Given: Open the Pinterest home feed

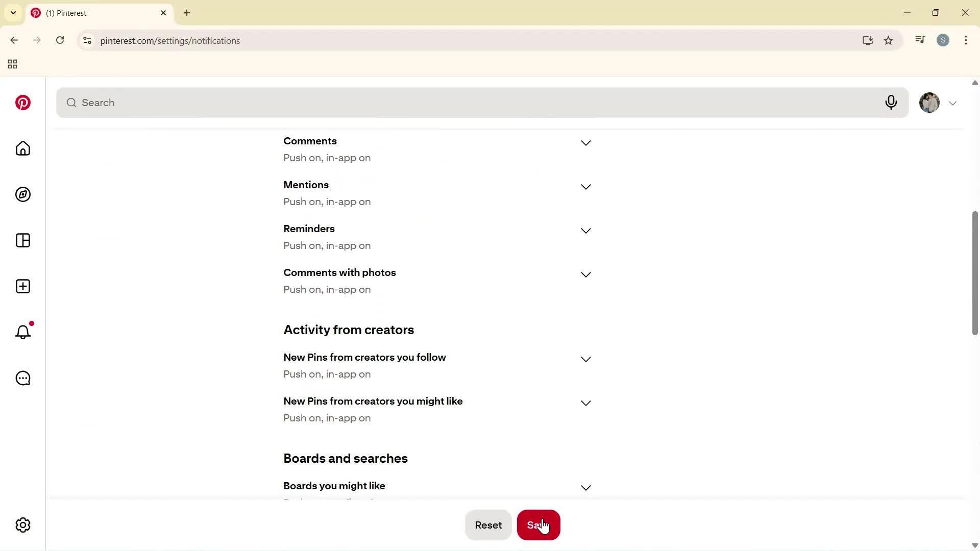Looking at the screenshot, I should pyautogui.click(x=22, y=148).
